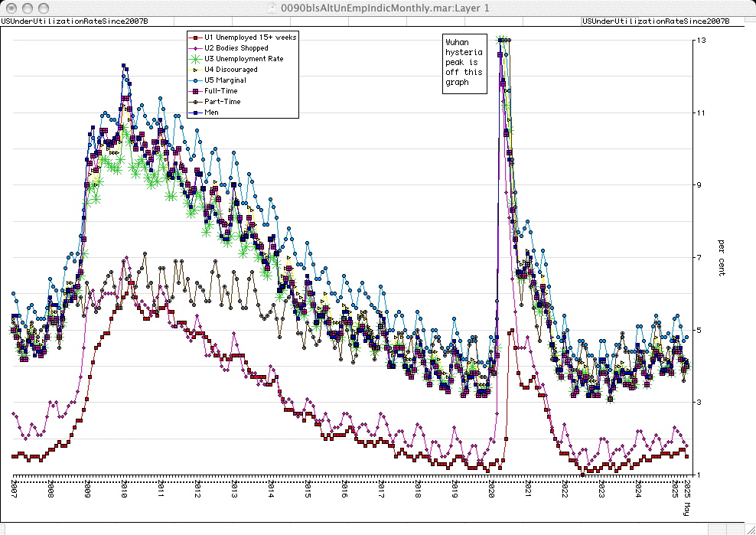Click the U1 Unemployed 15+ weeks legend marker

tap(196, 37)
